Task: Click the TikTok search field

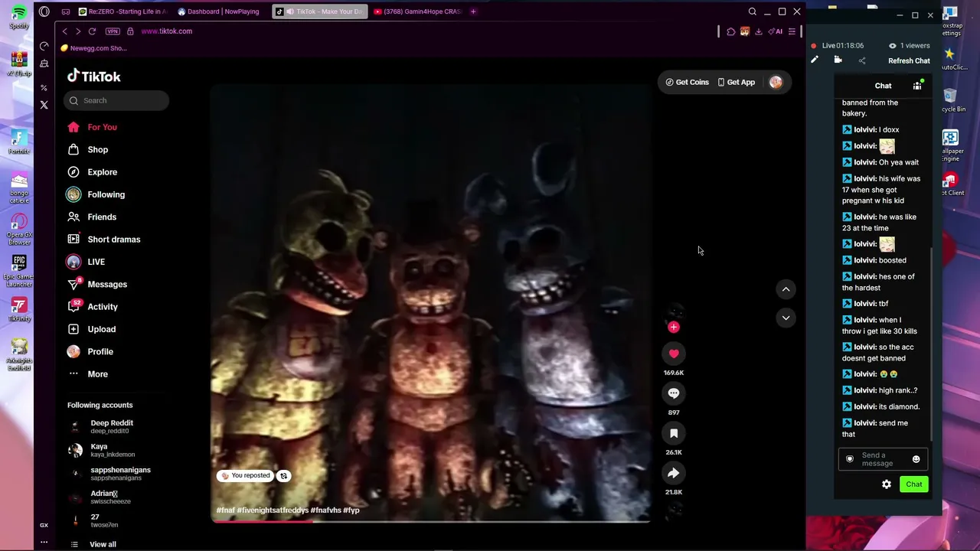Action: (117, 100)
